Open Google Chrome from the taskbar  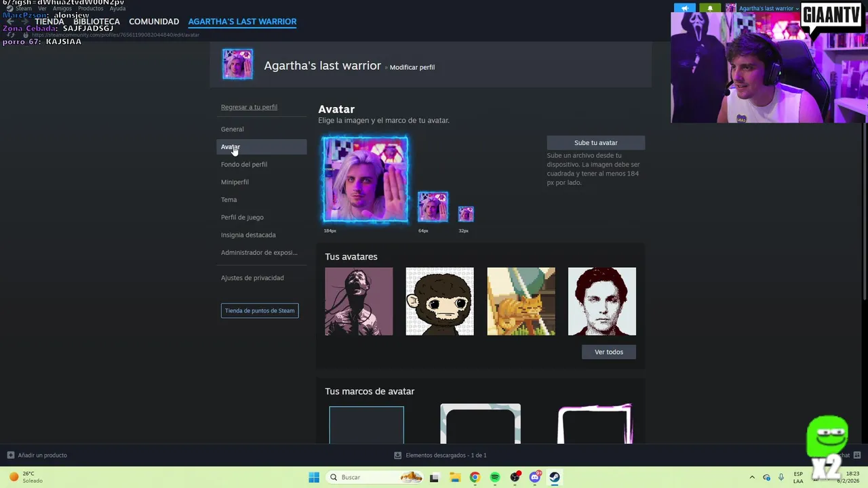coord(475,477)
